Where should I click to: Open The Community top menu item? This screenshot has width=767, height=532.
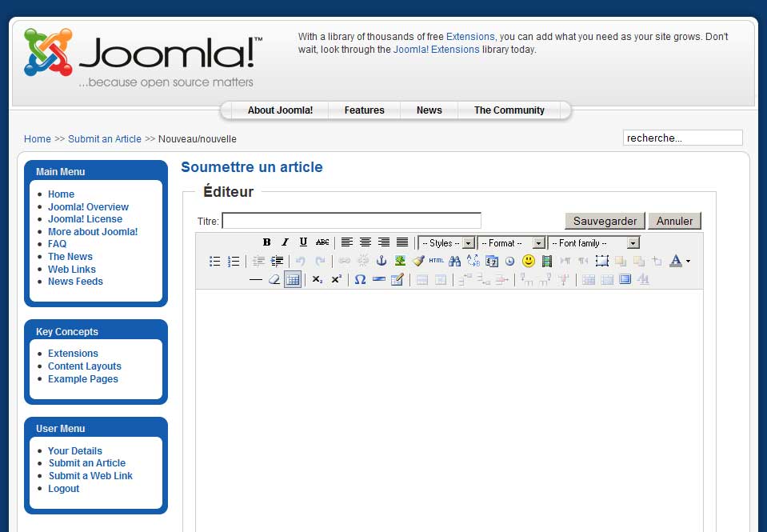click(x=509, y=110)
